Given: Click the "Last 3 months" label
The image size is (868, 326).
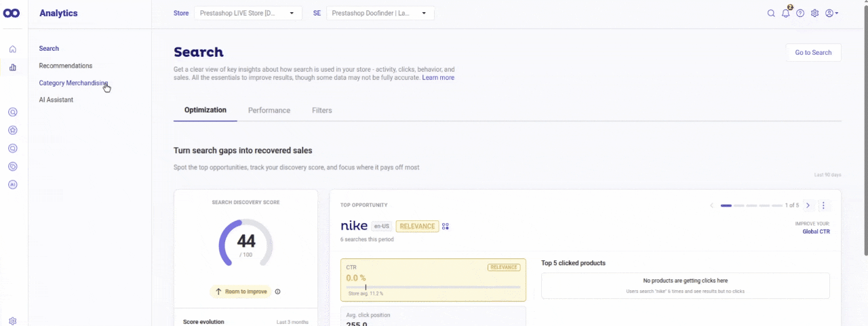Looking at the screenshot, I should click(x=292, y=322).
